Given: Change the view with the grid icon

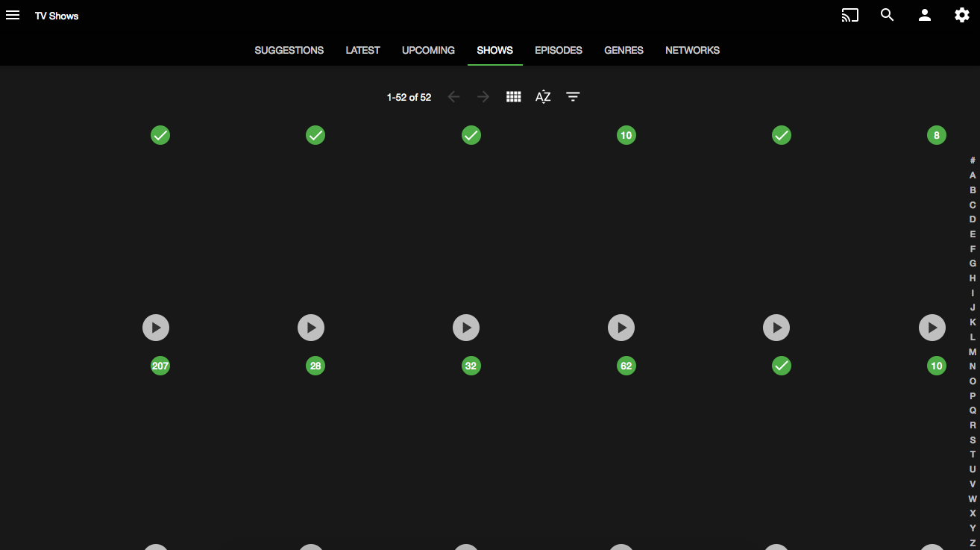Looking at the screenshot, I should click(x=513, y=97).
